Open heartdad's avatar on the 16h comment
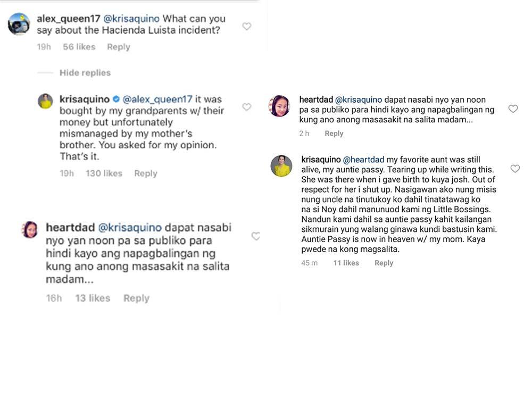Screen dimensions: 532x399 (x=30, y=229)
